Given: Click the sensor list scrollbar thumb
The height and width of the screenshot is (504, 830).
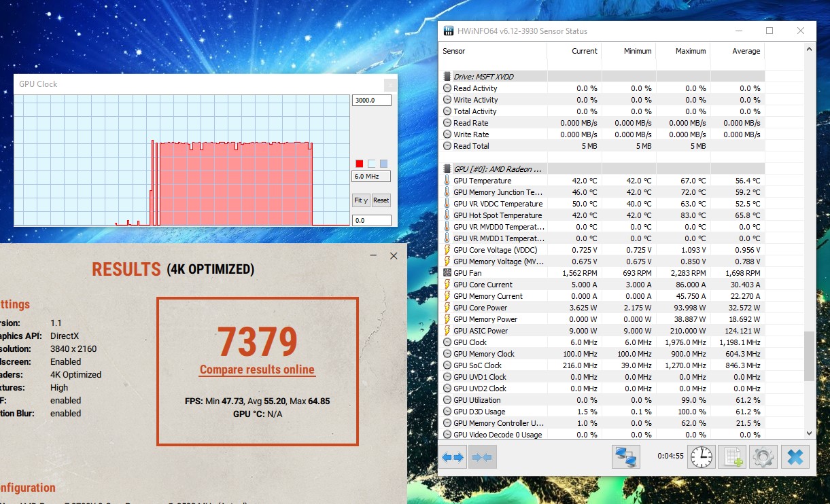Looking at the screenshot, I should 809,357.
